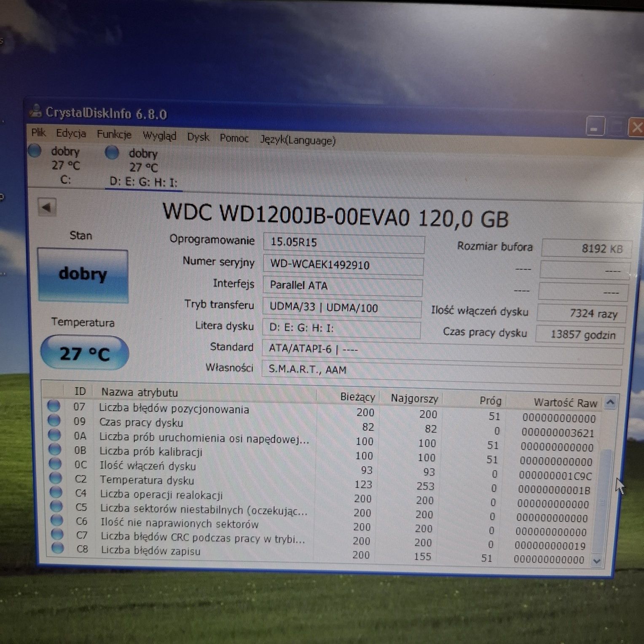644x644 pixels.
Task: Click status icon of attribute 0A
Action: coord(54,435)
